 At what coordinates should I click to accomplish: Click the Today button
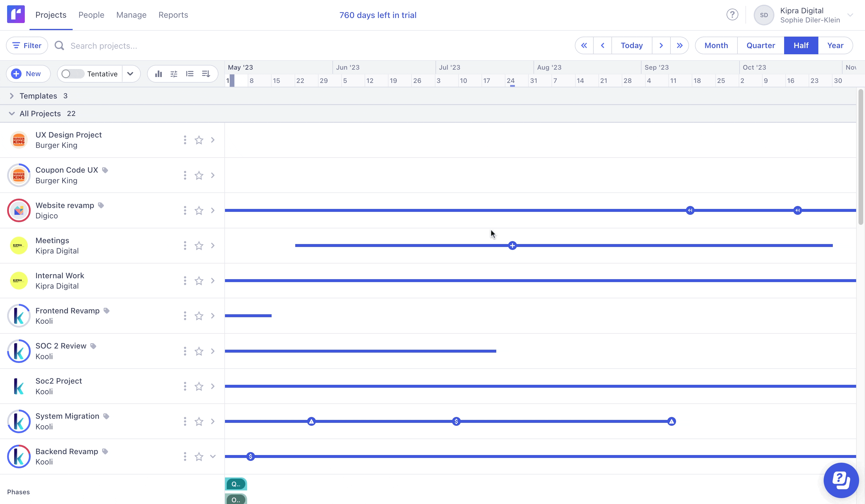631,46
